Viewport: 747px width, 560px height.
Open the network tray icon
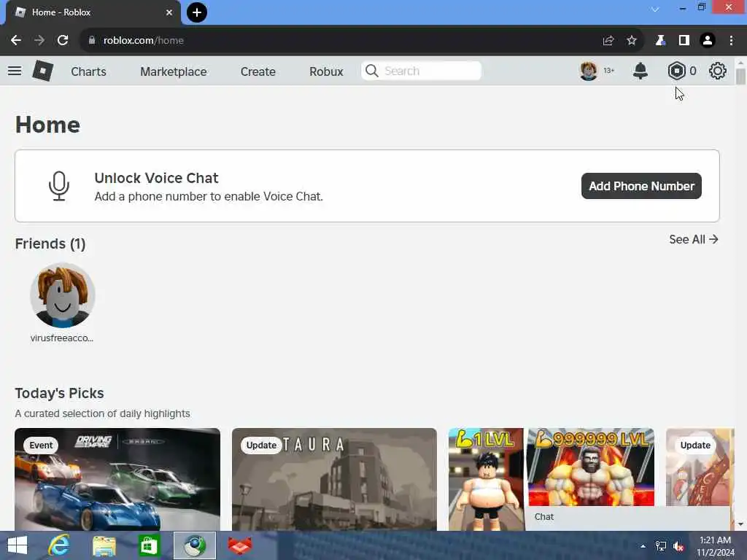click(x=660, y=546)
